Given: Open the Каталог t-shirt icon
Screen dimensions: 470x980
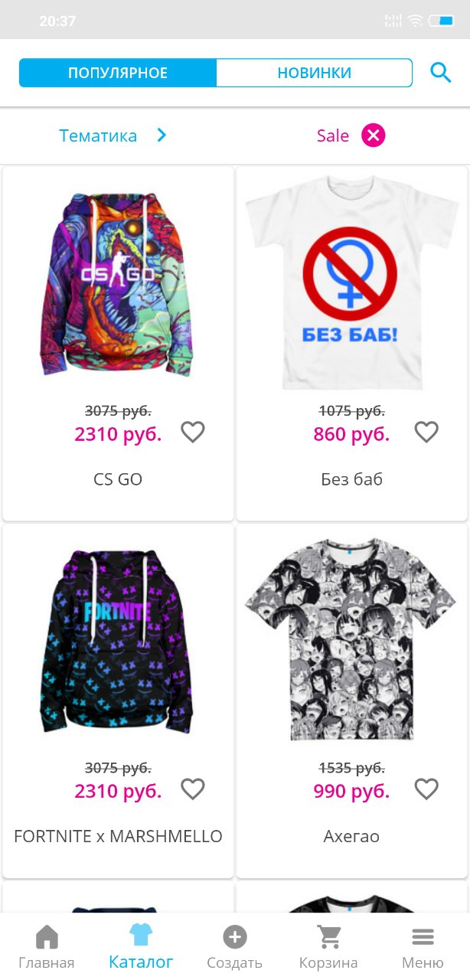Looking at the screenshot, I should click(141, 934).
